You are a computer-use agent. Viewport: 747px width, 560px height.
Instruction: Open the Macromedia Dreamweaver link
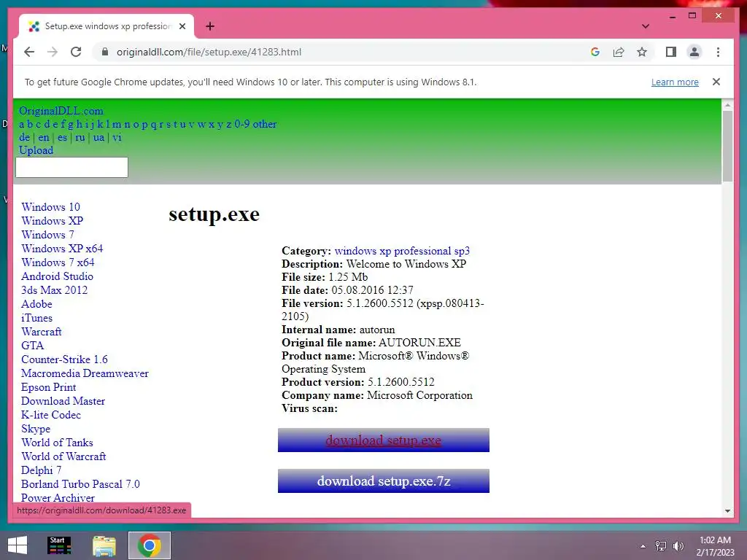pos(85,373)
